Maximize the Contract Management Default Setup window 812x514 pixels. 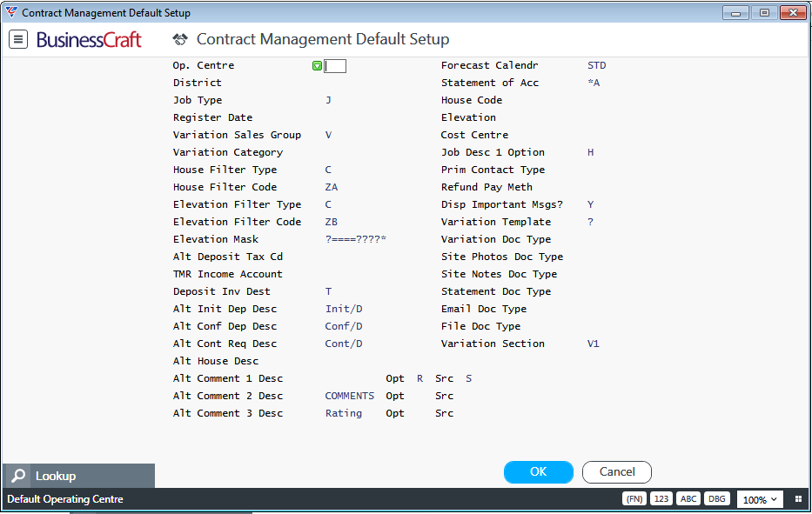764,13
